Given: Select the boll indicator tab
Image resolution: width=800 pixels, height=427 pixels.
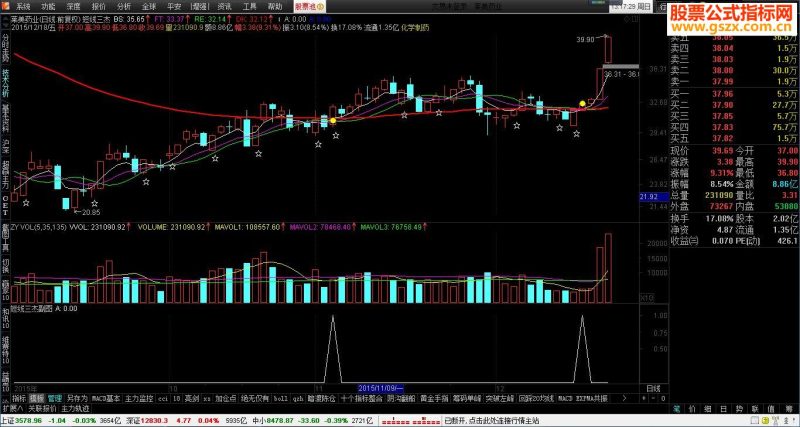Looking at the screenshot, I should pos(281,398).
